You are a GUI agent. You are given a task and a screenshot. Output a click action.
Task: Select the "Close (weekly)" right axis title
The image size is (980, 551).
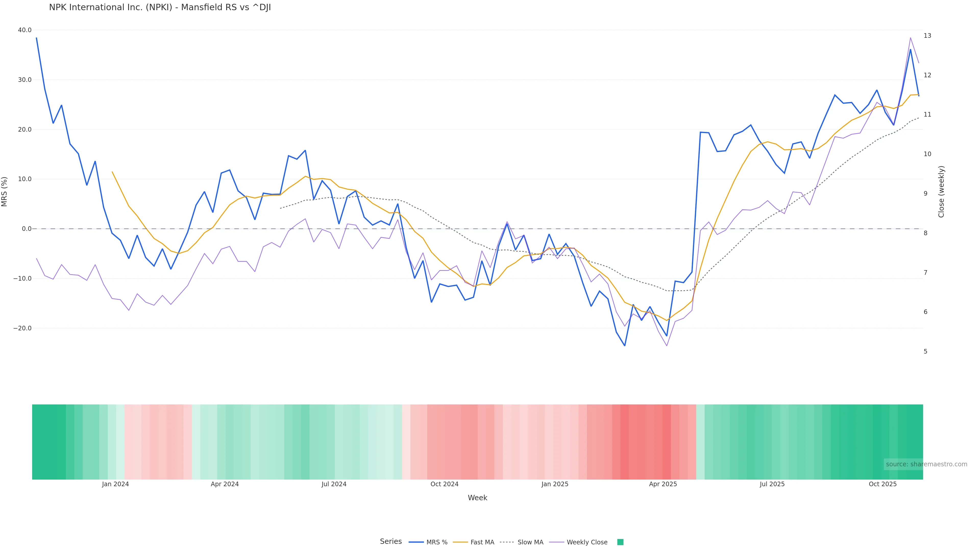[x=941, y=192]
